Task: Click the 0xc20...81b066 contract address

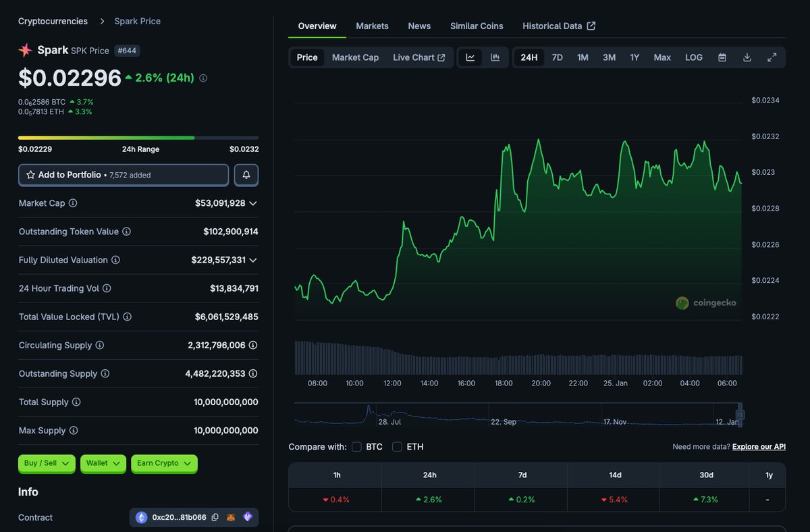Action: pyautogui.click(x=180, y=517)
